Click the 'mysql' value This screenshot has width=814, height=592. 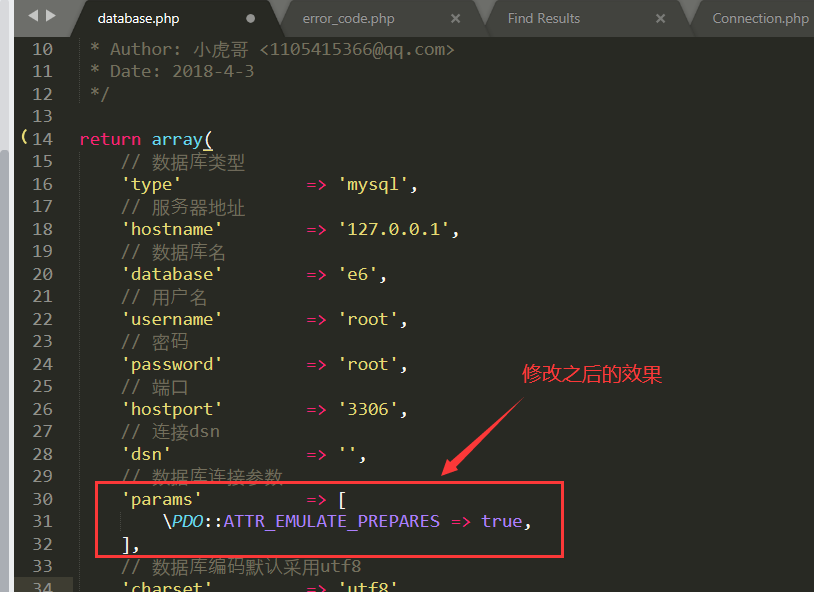pos(373,184)
